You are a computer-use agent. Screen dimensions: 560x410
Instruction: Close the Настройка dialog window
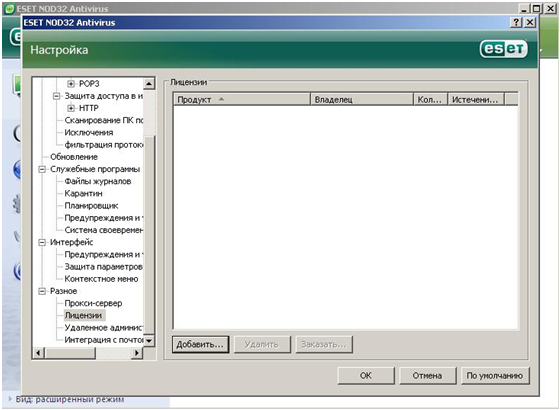click(530, 22)
